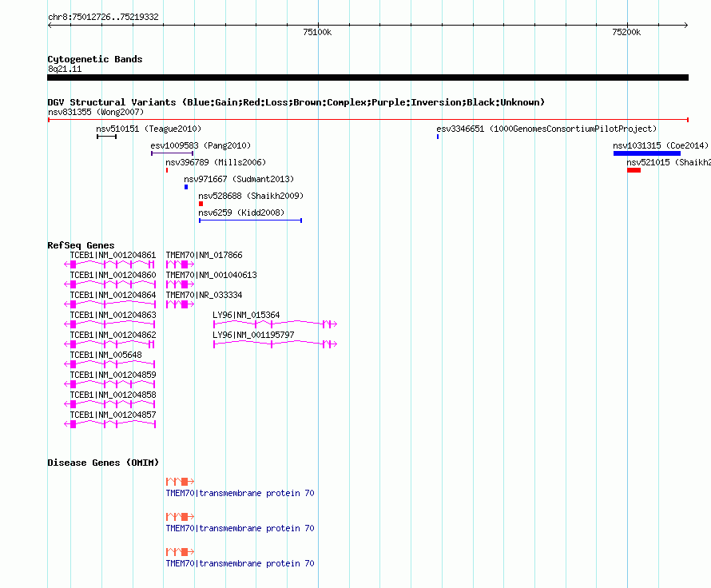Image resolution: width=711 pixels, height=588 pixels.
Task: Click the 8q21.11 band label
Action: 65,69
